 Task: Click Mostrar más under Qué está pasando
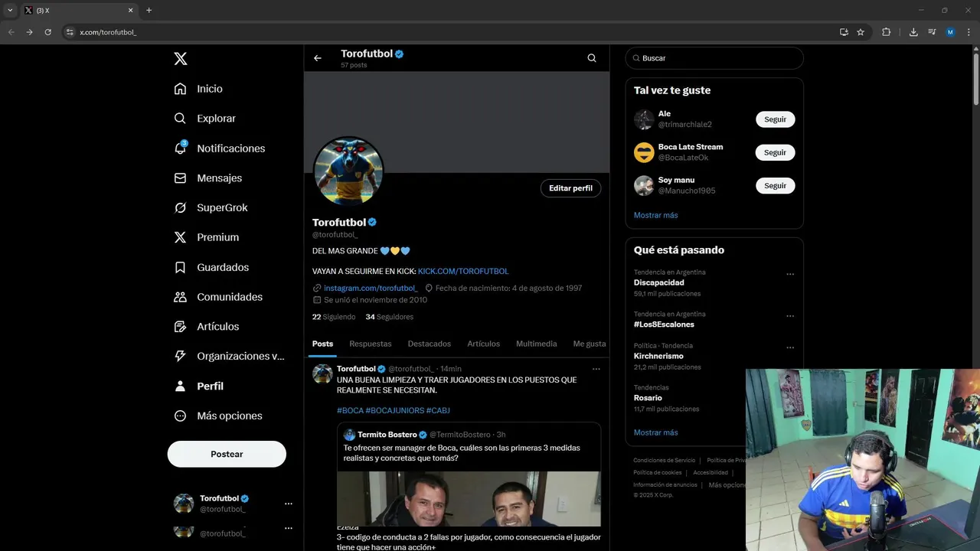(x=655, y=432)
